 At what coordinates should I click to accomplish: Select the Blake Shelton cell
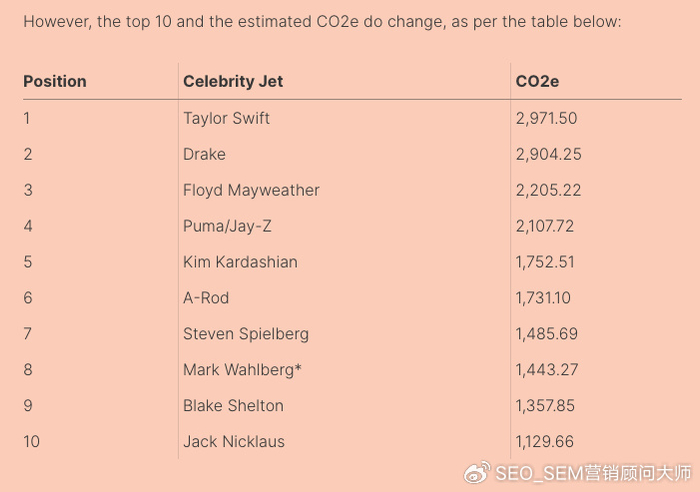pos(233,406)
